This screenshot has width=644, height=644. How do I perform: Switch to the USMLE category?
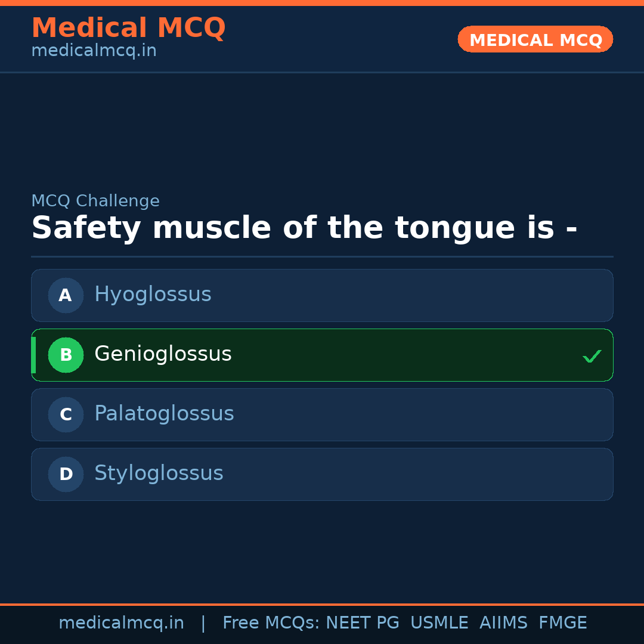coord(439,623)
